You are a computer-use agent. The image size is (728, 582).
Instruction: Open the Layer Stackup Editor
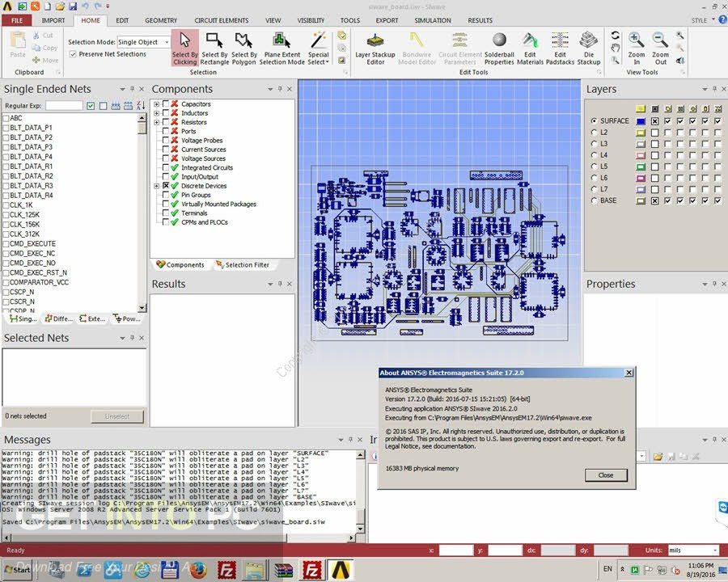(375, 48)
